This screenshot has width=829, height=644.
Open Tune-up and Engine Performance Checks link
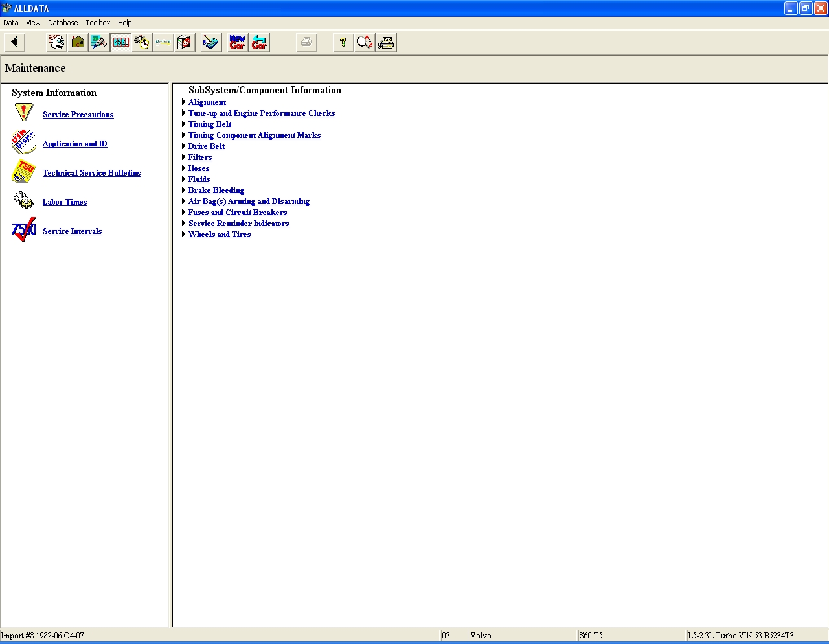click(262, 113)
